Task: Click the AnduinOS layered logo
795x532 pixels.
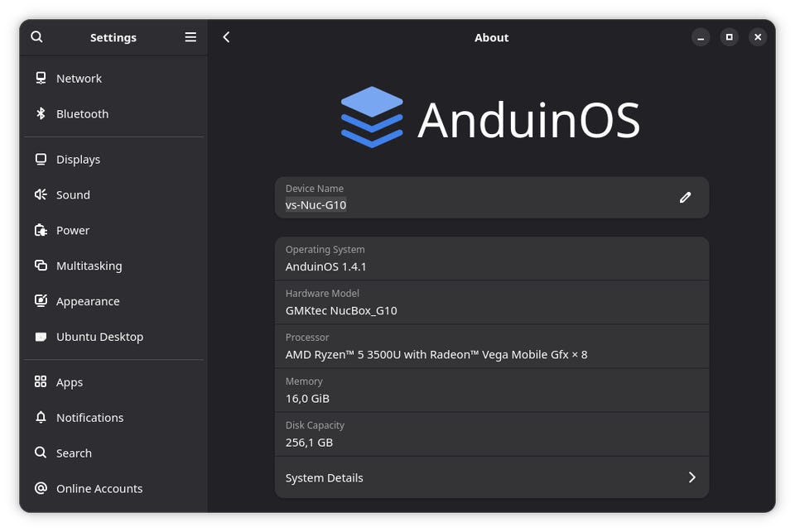Action: click(x=372, y=117)
